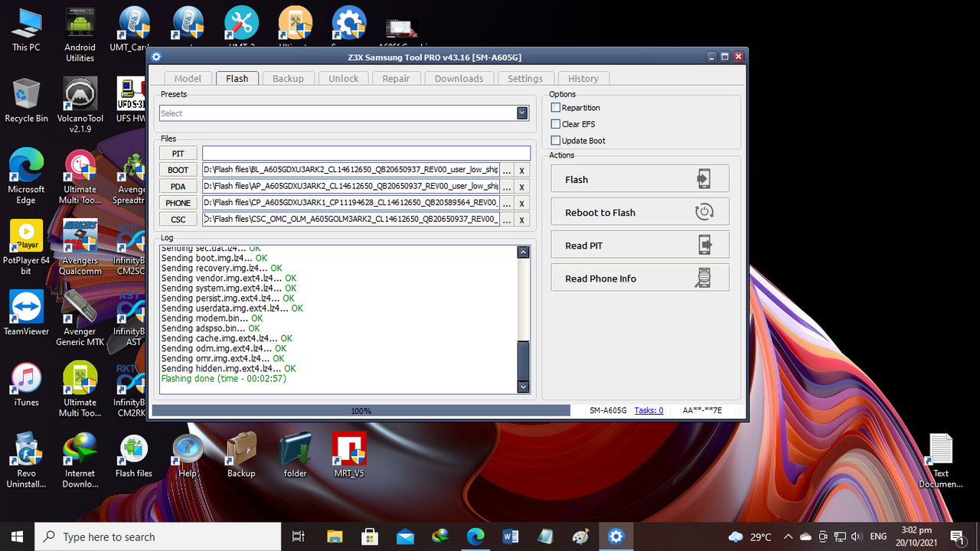Browse for CSC file with ... button
This screenshot has height=551, width=980.
point(507,220)
